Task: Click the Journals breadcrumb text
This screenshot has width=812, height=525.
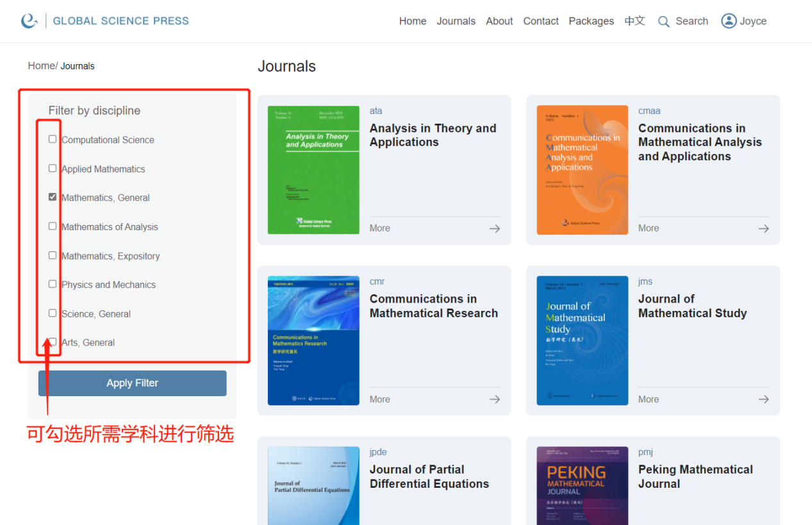Action: (x=78, y=66)
